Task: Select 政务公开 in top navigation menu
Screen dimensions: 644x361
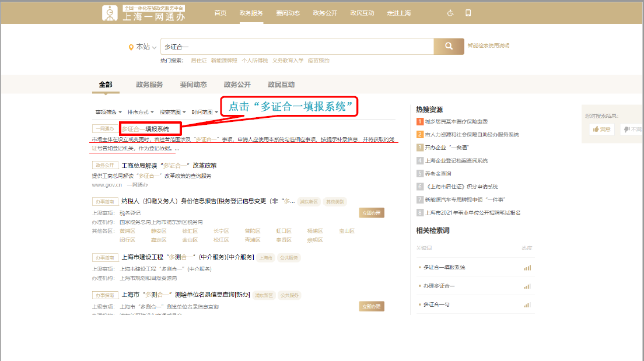Action: pos(325,13)
